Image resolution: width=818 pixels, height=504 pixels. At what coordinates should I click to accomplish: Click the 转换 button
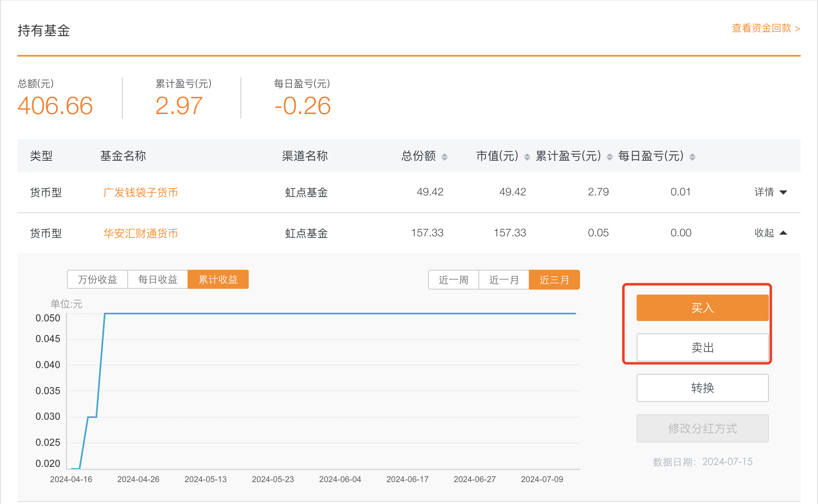point(703,388)
